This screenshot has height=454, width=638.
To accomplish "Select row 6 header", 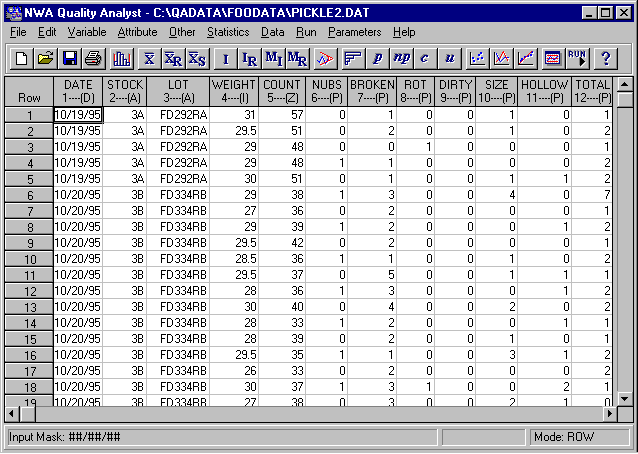I will [29, 194].
